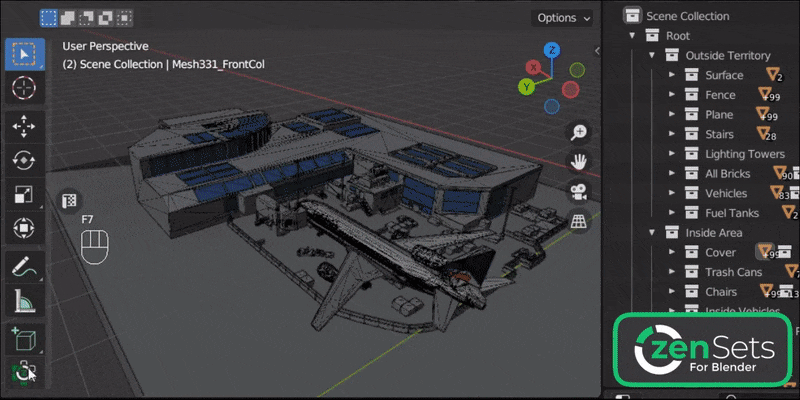Viewport: 800px width, 400px height.
Task: Pick the Scale tool
Action: 23,194
